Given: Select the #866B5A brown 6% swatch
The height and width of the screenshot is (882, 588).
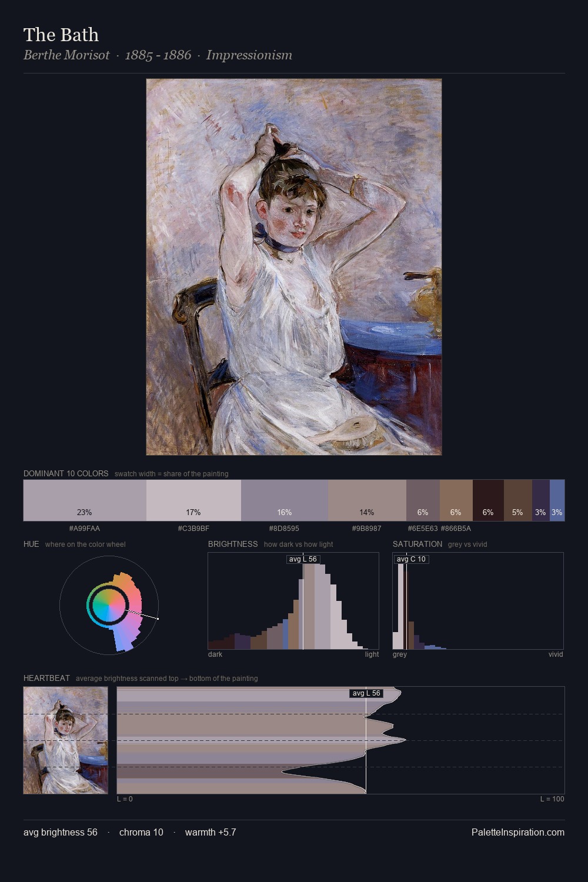Looking at the screenshot, I should (x=456, y=500).
